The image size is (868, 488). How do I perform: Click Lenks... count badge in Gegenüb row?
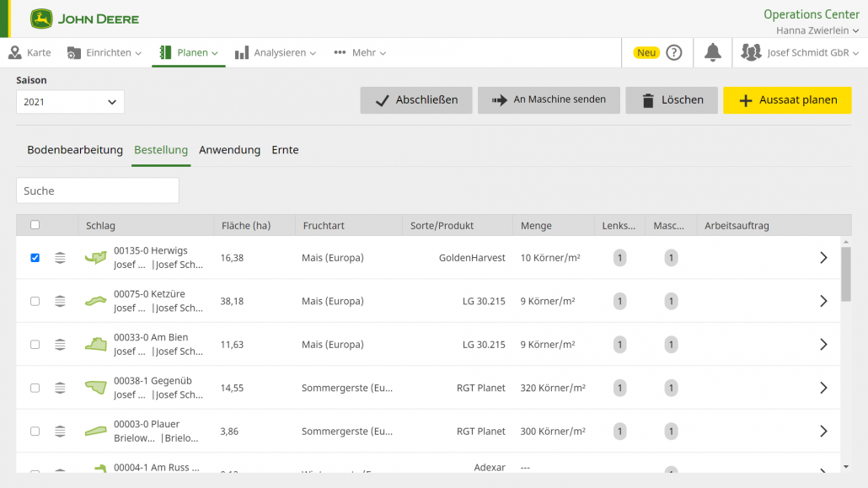[620, 388]
